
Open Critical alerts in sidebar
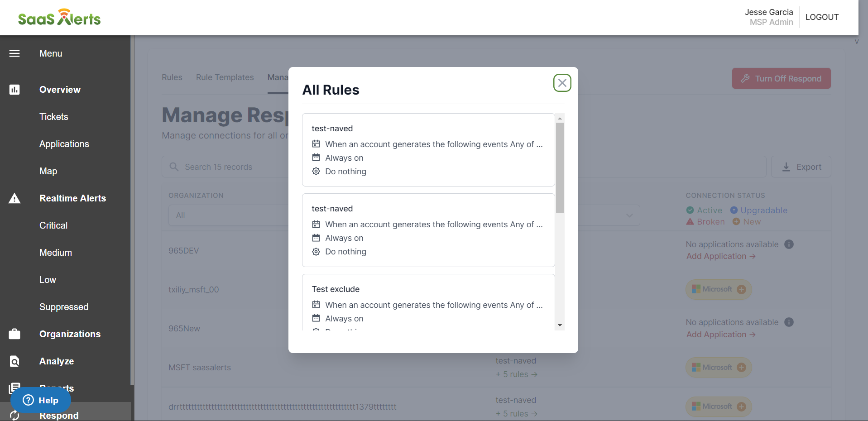53,225
